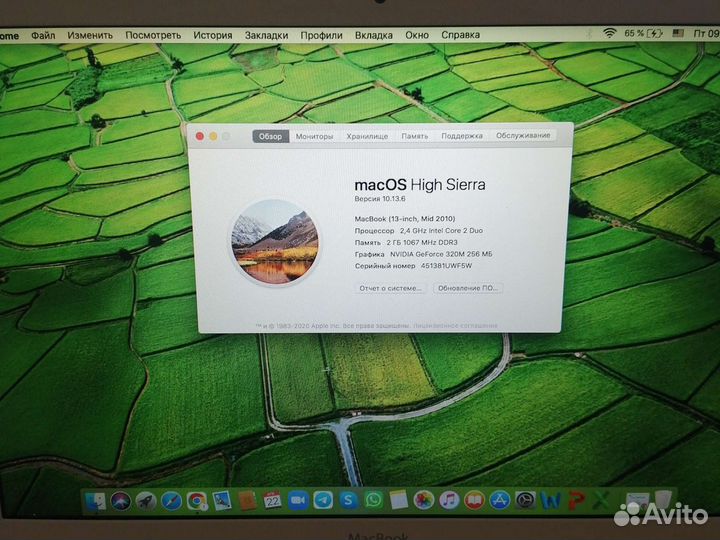Open Finder from the dock

click(96, 502)
